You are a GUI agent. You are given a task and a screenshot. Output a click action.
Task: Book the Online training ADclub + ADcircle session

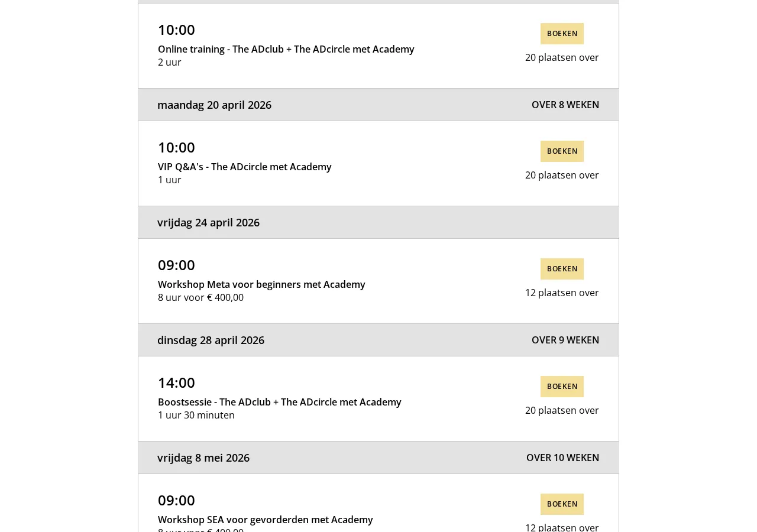click(x=562, y=34)
